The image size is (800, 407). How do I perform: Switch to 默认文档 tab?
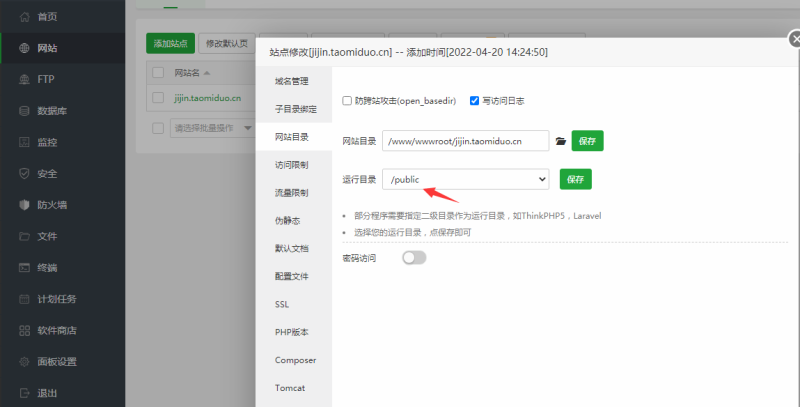tap(293, 248)
